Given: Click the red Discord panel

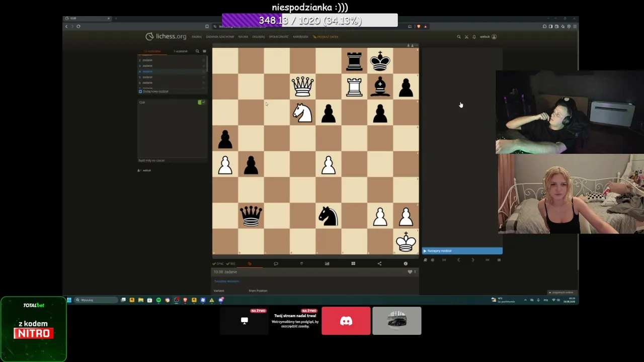Looking at the screenshot, I should pos(346,321).
